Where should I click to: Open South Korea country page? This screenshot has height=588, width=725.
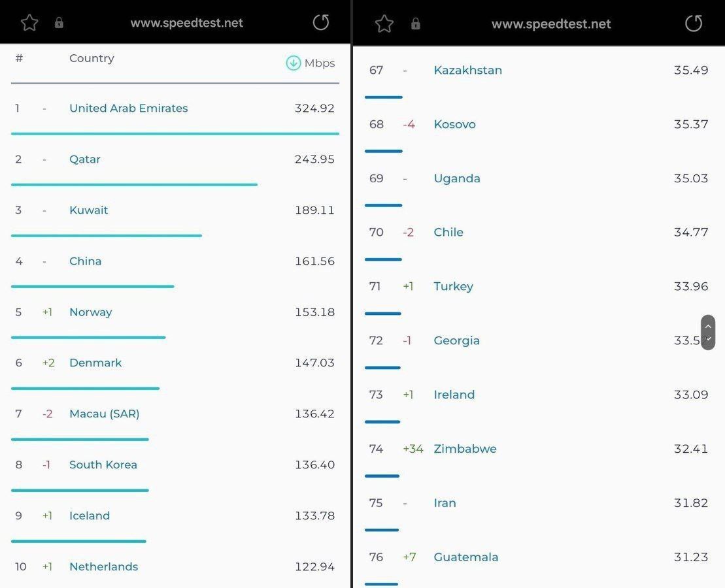[x=103, y=465]
